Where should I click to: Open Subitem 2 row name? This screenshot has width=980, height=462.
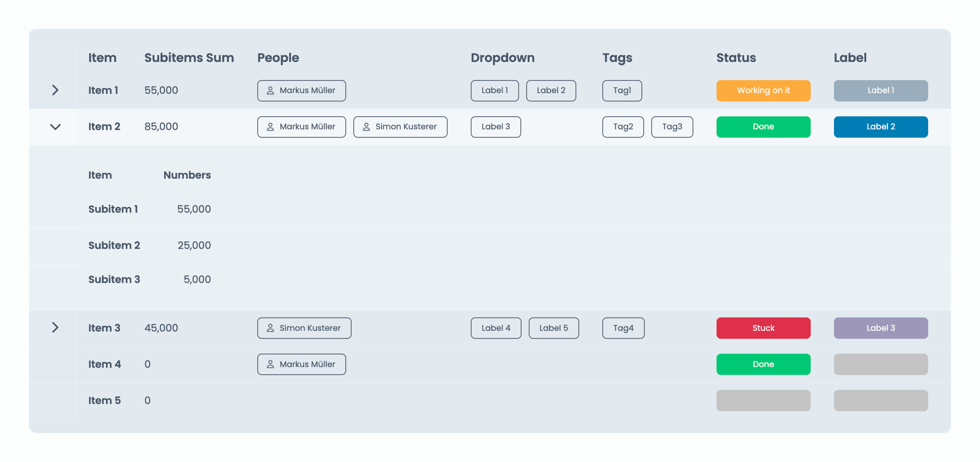pos(114,245)
